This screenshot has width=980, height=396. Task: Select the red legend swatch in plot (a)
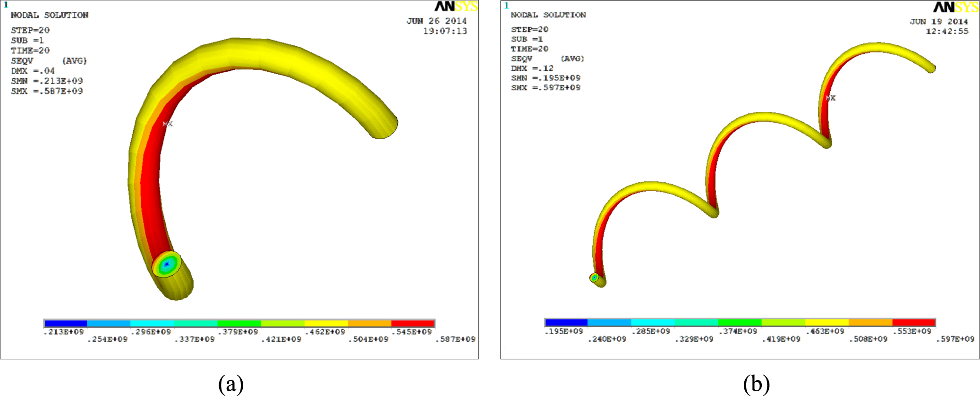(x=413, y=323)
